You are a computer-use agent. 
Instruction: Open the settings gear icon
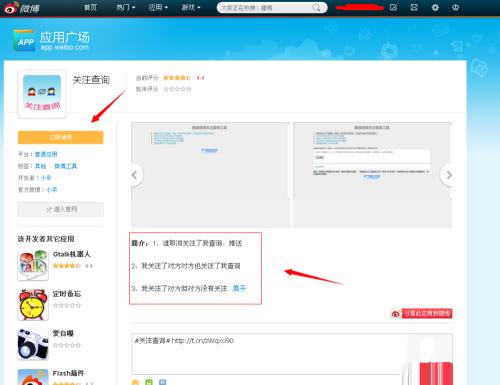[435, 7]
